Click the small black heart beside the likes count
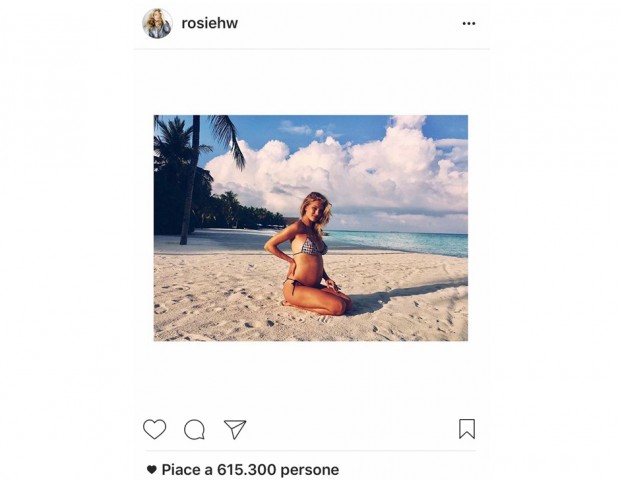 click(151, 470)
